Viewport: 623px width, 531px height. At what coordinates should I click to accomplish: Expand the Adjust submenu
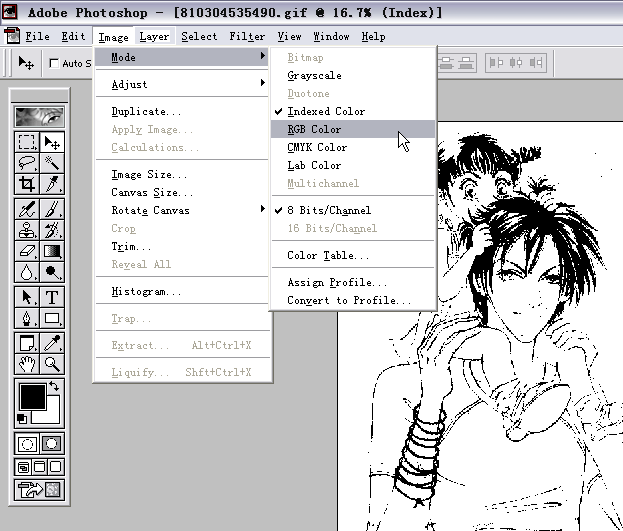[x=182, y=84]
